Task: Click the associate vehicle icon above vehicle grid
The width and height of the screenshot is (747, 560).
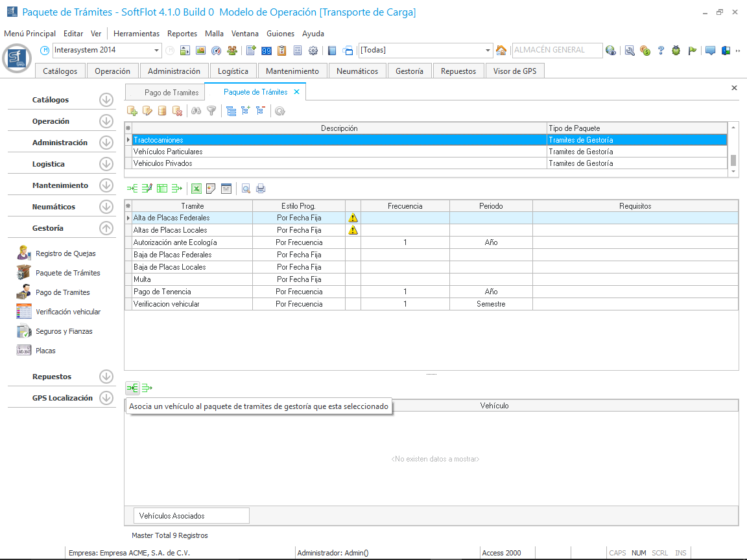Action: pos(132,388)
